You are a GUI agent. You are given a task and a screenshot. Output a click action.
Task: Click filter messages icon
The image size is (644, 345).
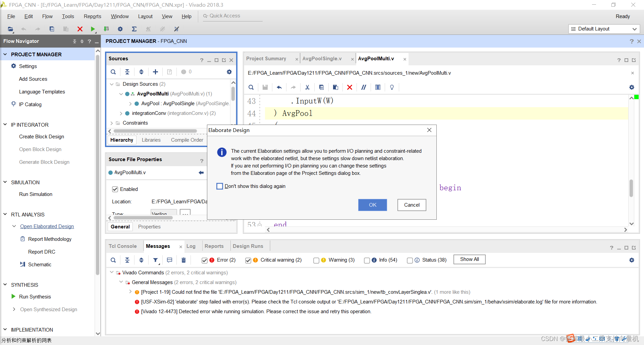[156, 260]
